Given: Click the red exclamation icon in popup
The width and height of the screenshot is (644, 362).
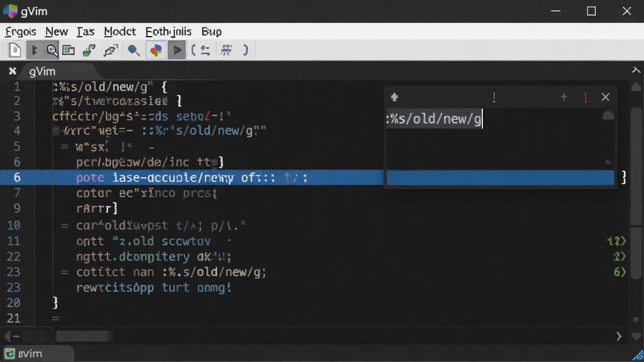Looking at the screenshot, I should point(586,97).
